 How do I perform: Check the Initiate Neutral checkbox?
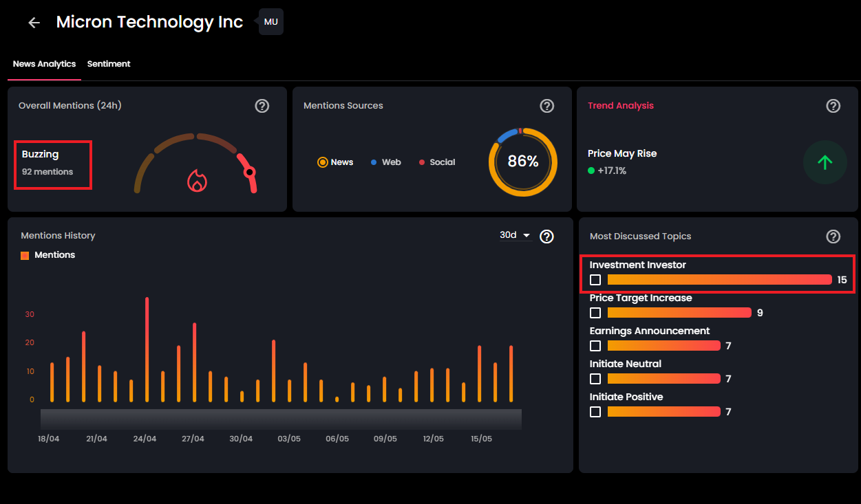[595, 379]
